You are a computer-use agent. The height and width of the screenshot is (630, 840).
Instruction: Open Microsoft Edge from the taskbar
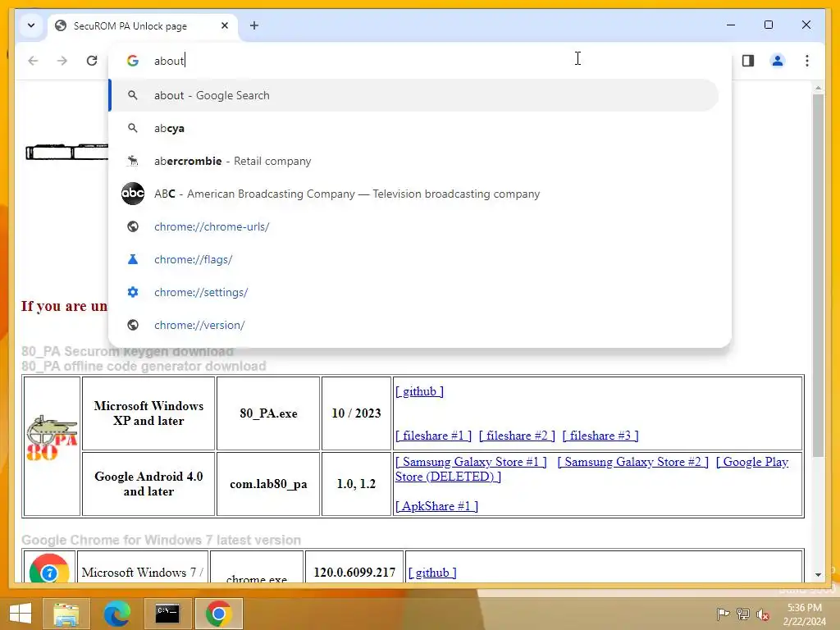point(116,614)
